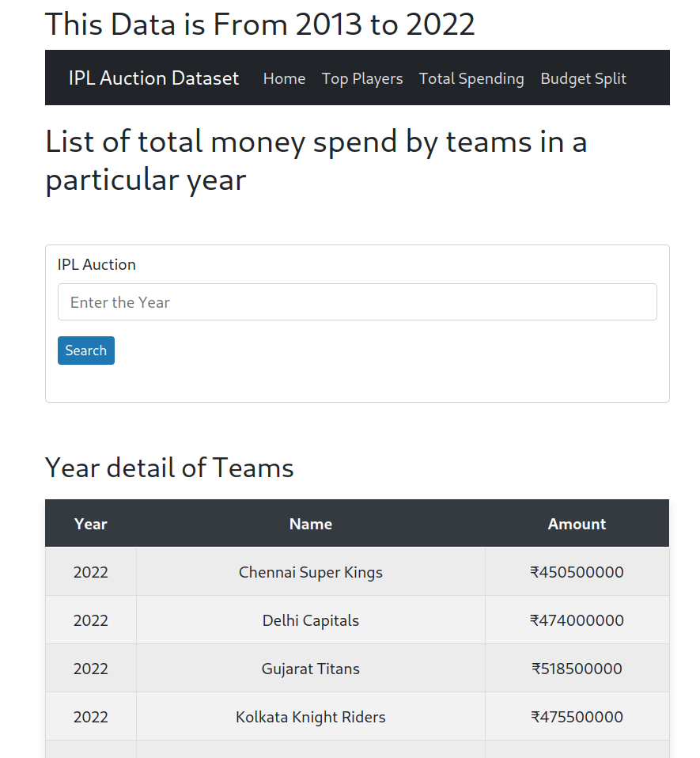Viewport: 700px width, 758px height.
Task: Click the ₹450500000 amount cell
Action: coord(577,572)
